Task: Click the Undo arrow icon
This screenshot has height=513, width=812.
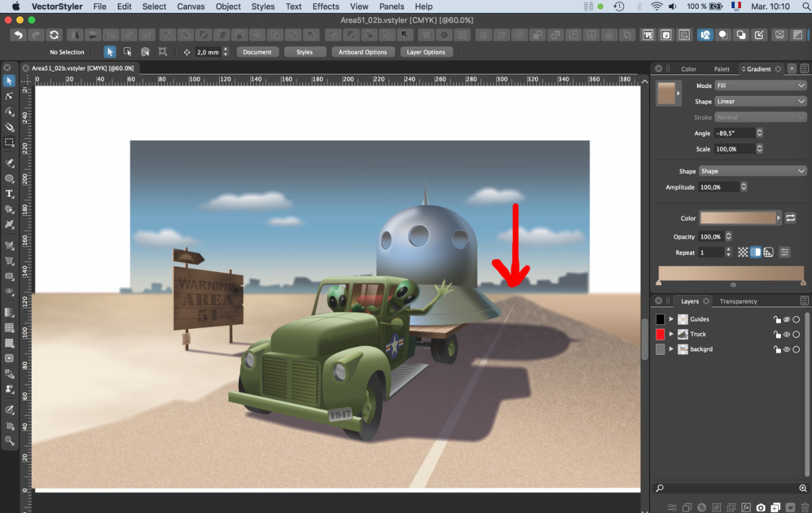Action: click(x=18, y=35)
